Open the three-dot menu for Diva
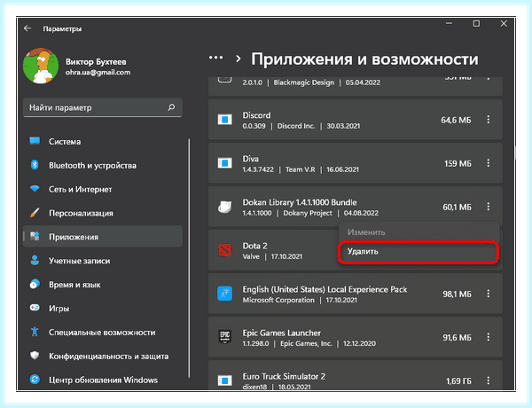The width and height of the screenshot is (532, 408). coord(489,163)
